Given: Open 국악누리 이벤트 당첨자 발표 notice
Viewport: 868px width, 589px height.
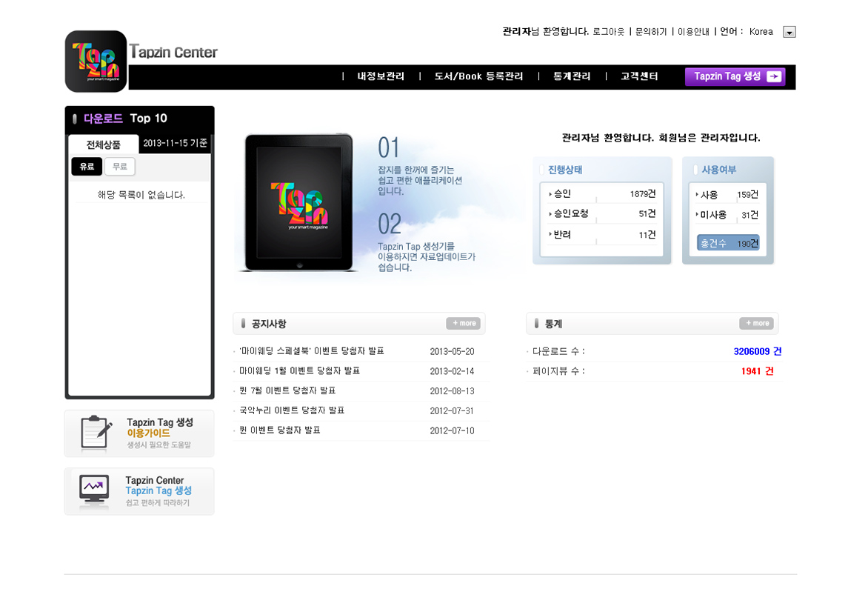Looking at the screenshot, I should [x=292, y=410].
